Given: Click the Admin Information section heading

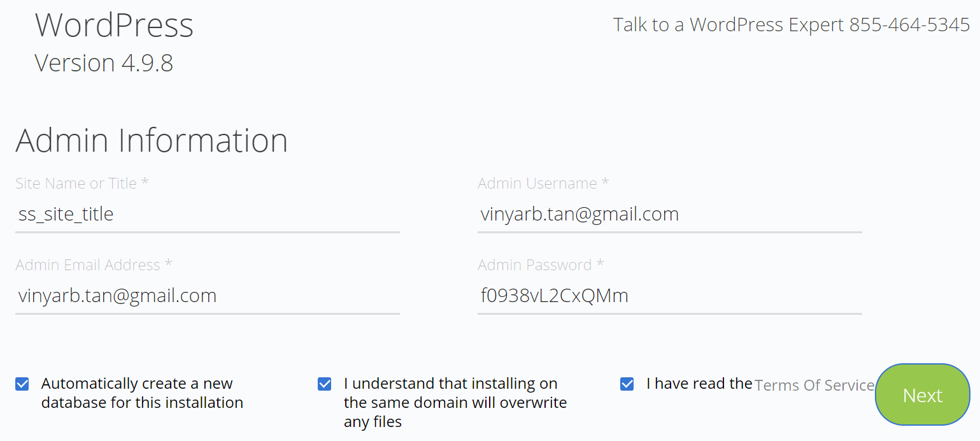Looking at the screenshot, I should 152,140.
